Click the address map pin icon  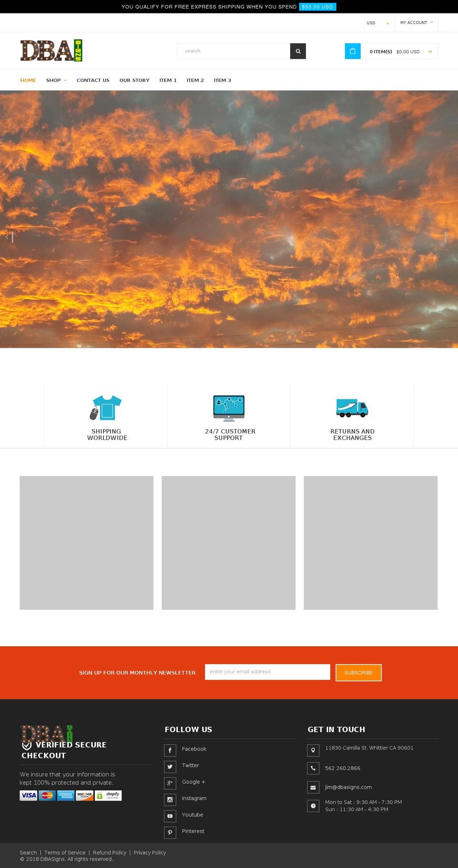(x=313, y=750)
